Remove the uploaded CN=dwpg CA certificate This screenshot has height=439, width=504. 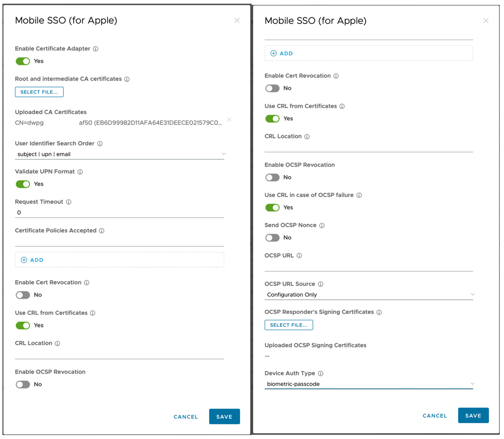pos(229,120)
